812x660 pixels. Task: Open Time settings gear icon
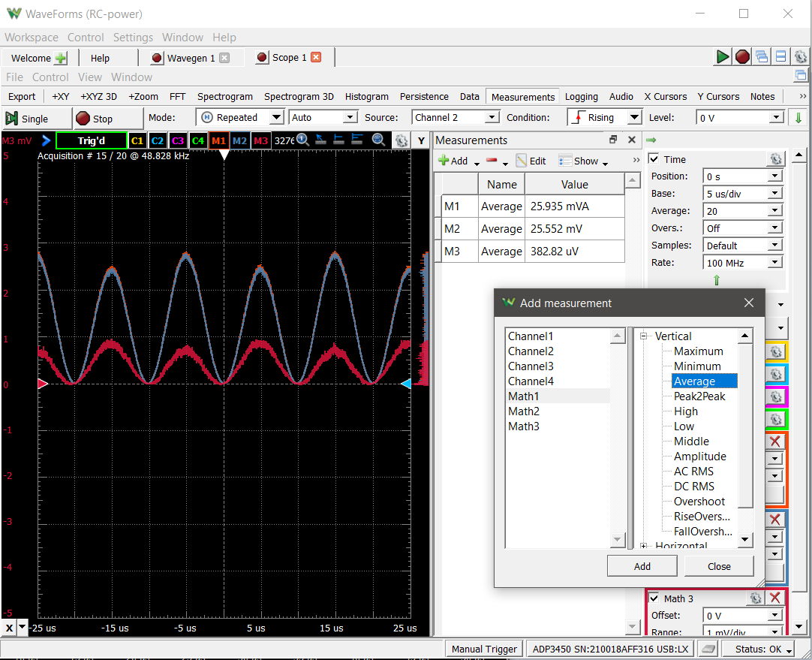775,159
